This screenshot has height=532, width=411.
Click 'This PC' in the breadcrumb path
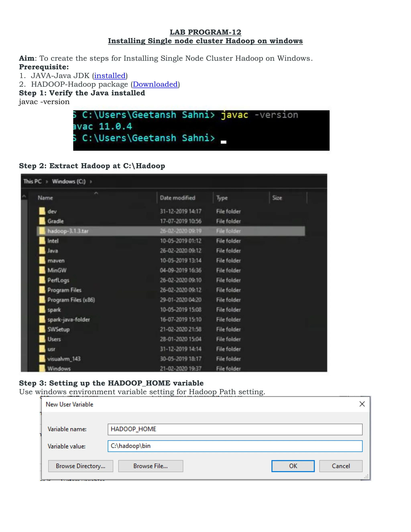click(x=32, y=181)
